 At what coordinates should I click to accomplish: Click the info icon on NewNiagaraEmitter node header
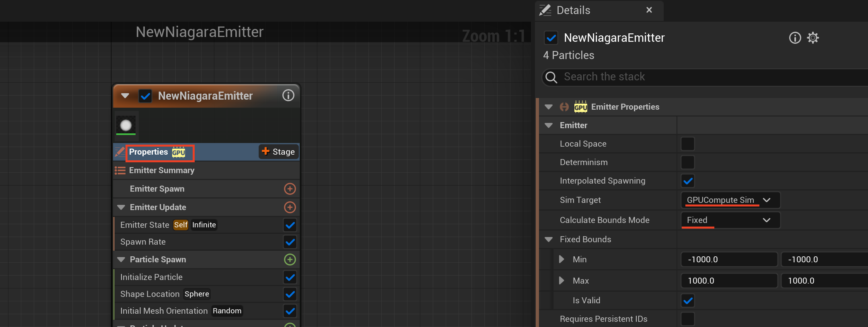(288, 96)
